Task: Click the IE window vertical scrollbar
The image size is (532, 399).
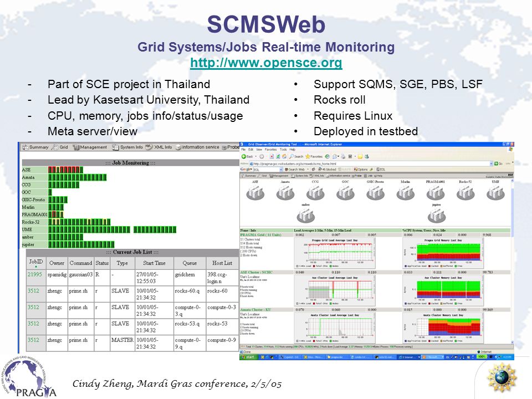Action: pos(512,261)
